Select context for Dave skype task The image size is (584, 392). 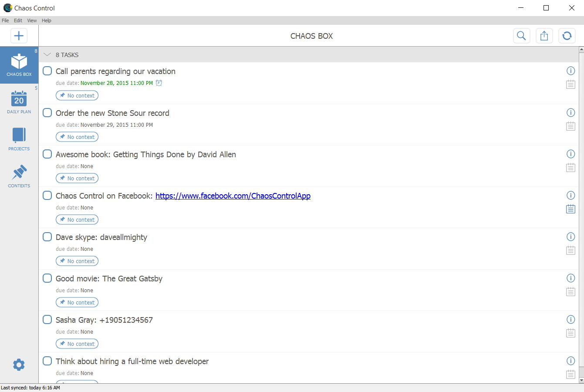coord(77,261)
